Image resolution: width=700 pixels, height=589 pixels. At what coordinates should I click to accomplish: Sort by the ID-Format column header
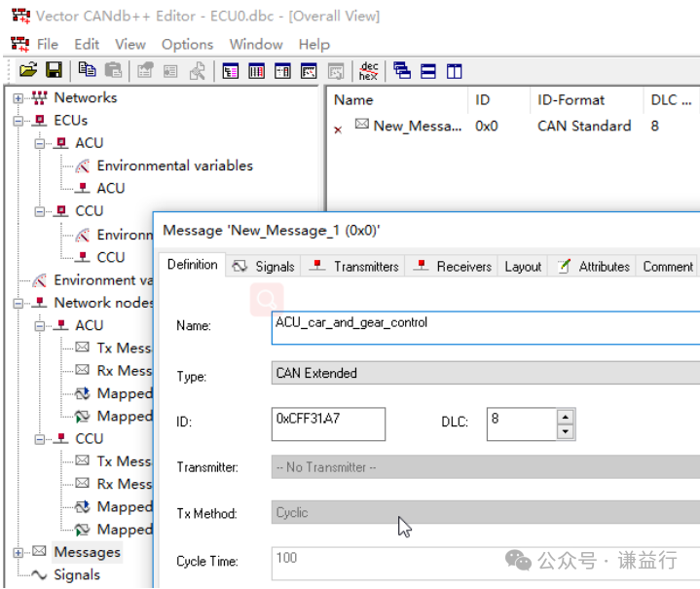coord(587,100)
